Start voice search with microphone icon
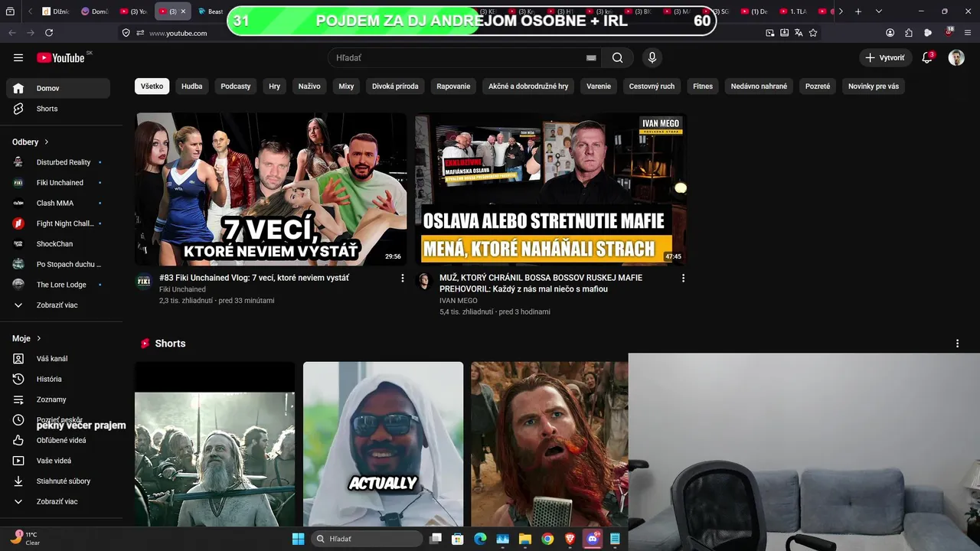980x551 pixels. click(652, 57)
